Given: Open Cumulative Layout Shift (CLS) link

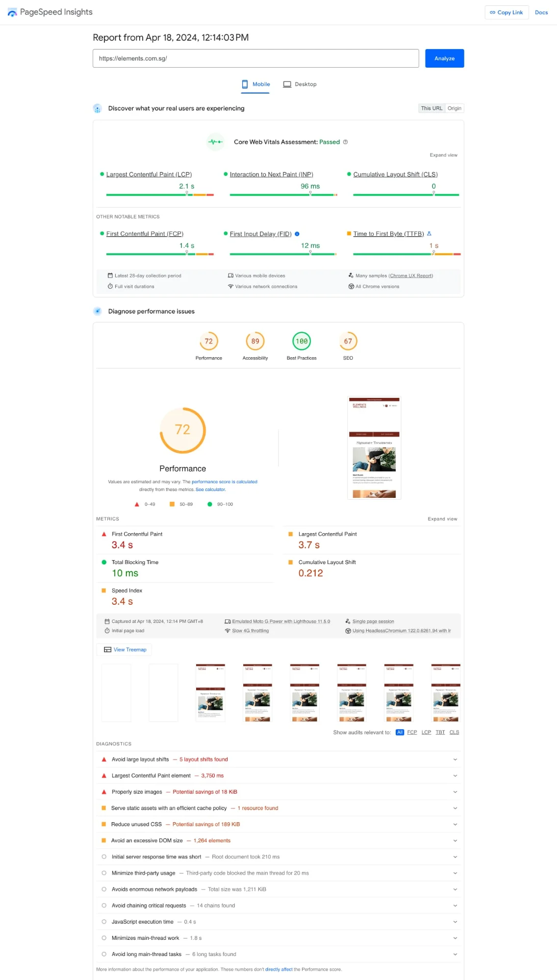Looking at the screenshot, I should coord(395,174).
